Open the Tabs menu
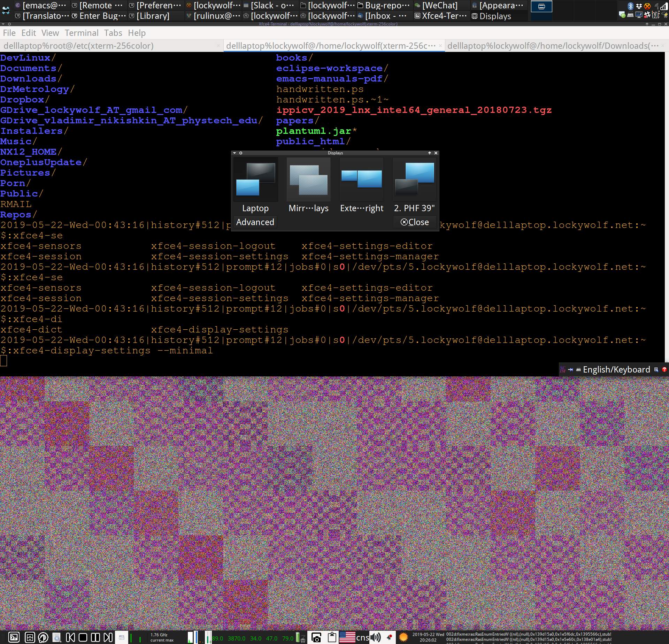 [x=113, y=33]
